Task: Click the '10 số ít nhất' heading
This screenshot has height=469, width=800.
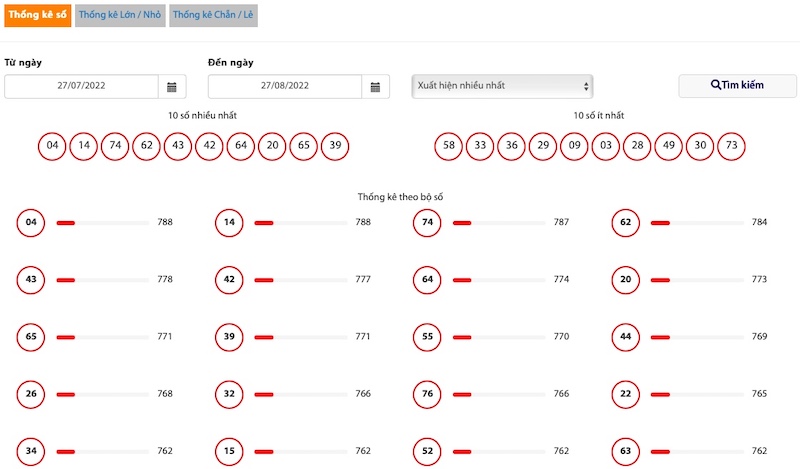Action: (598, 115)
